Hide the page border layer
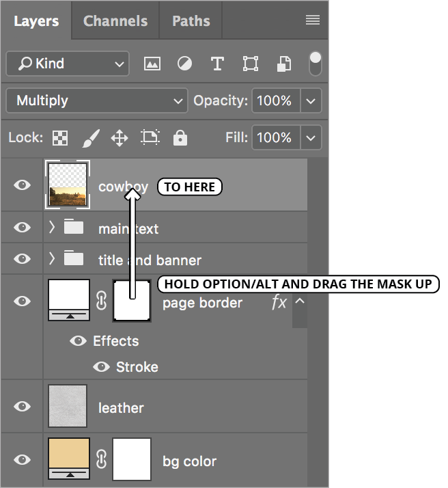448x488 pixels. point(22,301)
